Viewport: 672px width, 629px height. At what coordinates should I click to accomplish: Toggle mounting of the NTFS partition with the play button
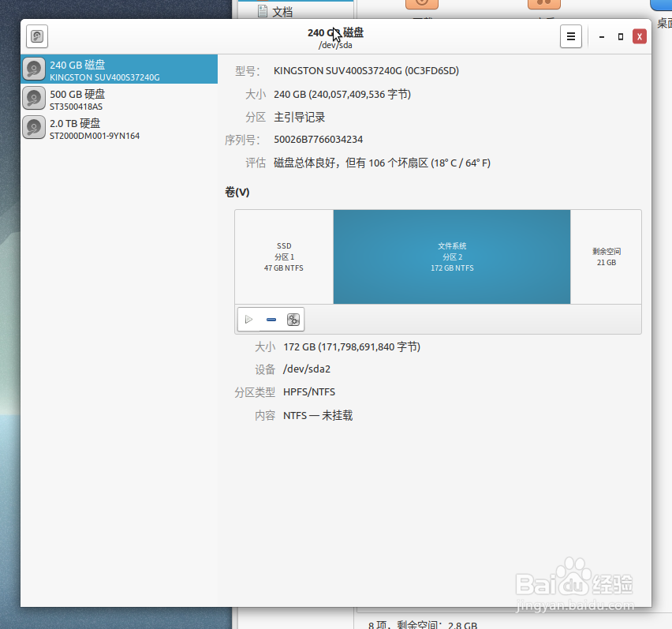248,319
